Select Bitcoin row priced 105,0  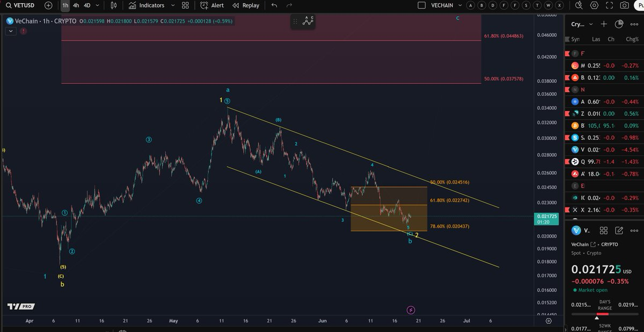click(x=604, y=126)
